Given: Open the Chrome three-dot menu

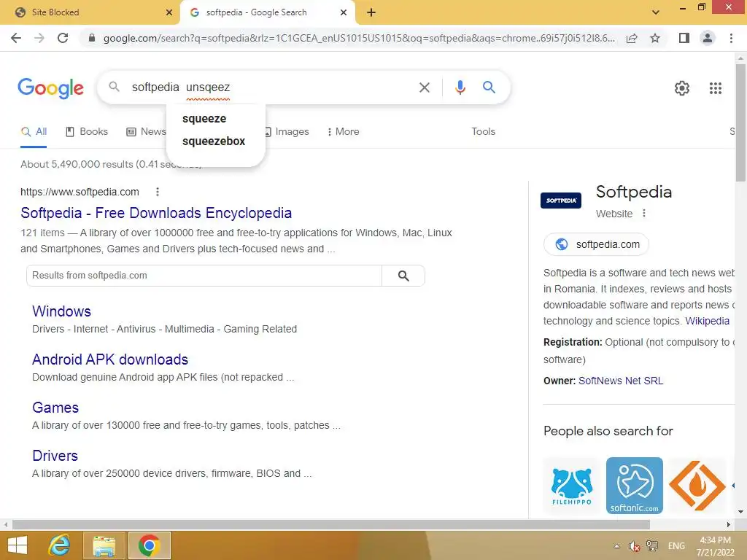Looking at the screenshot, I should coord(731,38).
